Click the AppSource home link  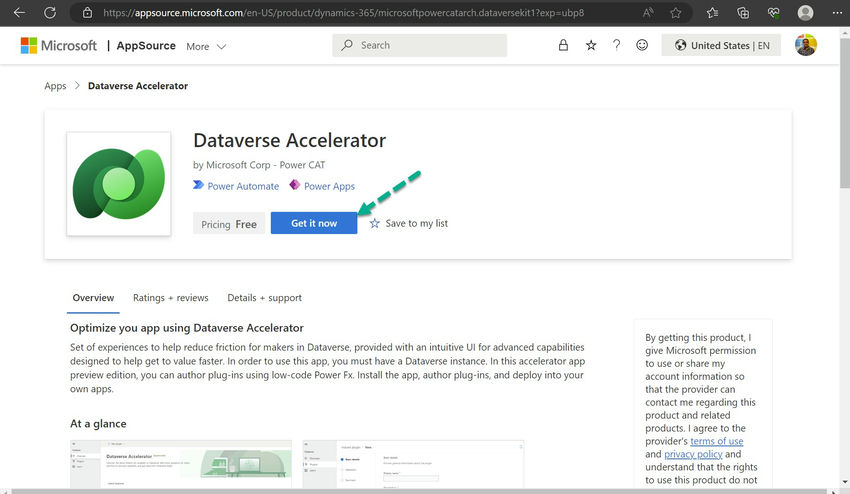coord(146,46)
